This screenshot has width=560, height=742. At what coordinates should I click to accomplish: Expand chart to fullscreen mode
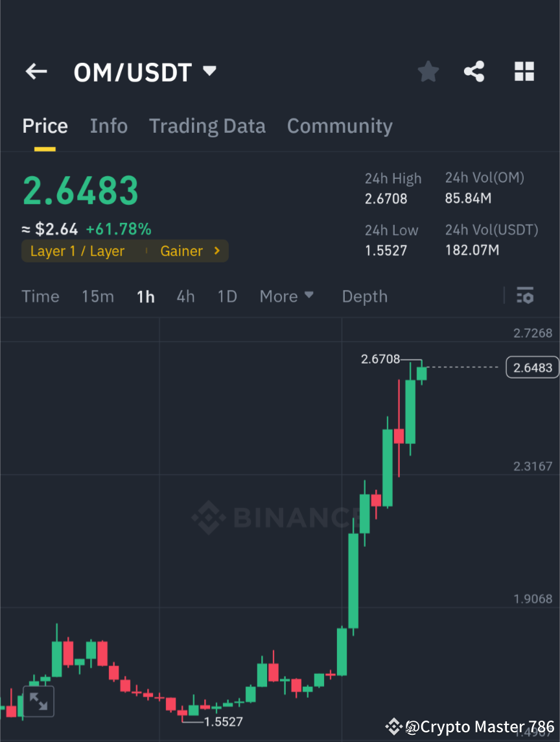pos(38,701)
